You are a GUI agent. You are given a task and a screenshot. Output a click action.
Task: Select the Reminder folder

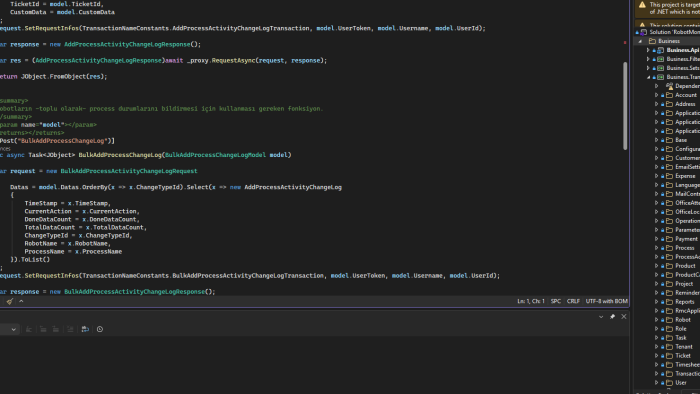688,293
